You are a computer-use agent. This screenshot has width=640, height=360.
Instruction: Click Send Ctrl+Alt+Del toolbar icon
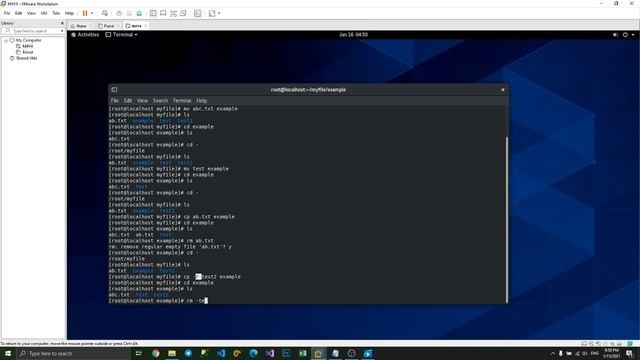(x=105, y=13)
